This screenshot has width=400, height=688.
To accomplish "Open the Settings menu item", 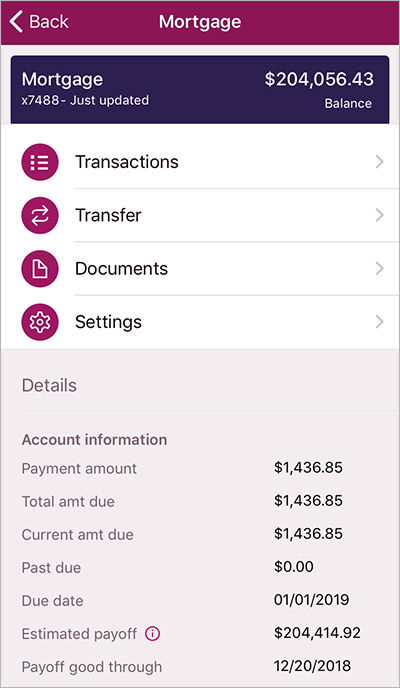I will [x=200, y=322].
